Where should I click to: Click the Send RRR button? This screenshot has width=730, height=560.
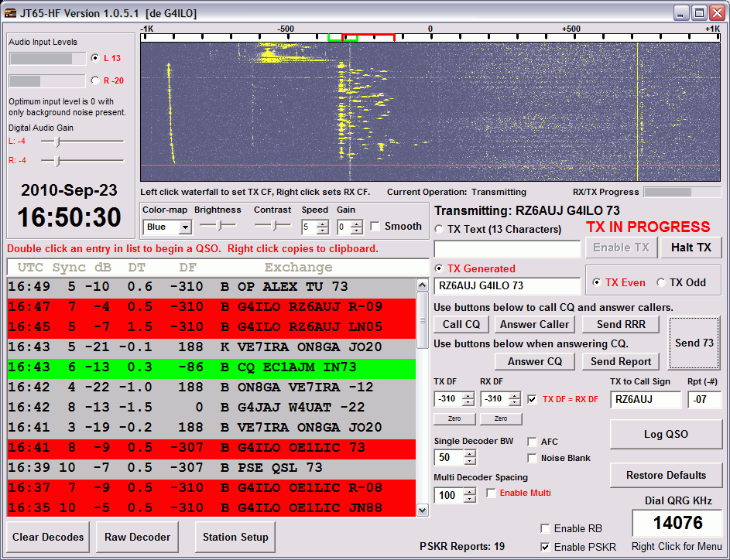621,324
